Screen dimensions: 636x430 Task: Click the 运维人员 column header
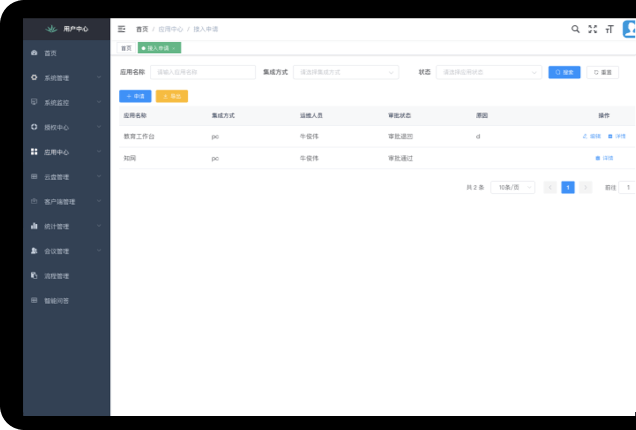[x=311, y=116]
